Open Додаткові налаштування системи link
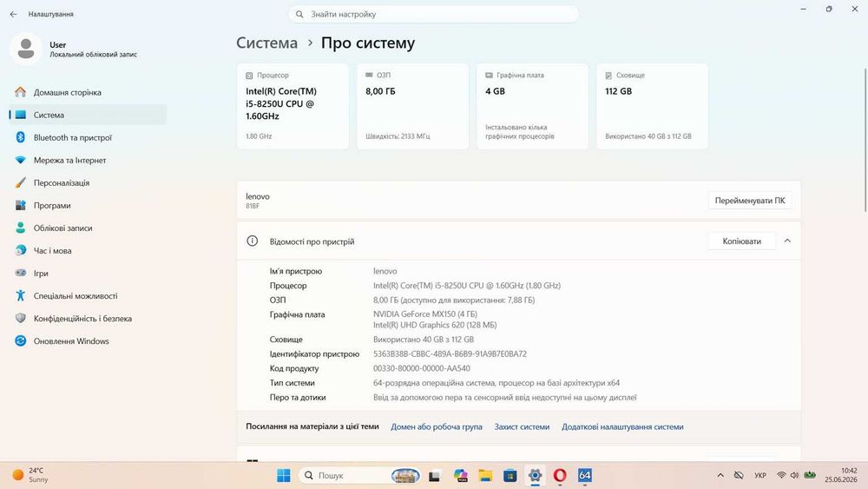The height and width of the screenshot is (489, 868). point(622,427)
